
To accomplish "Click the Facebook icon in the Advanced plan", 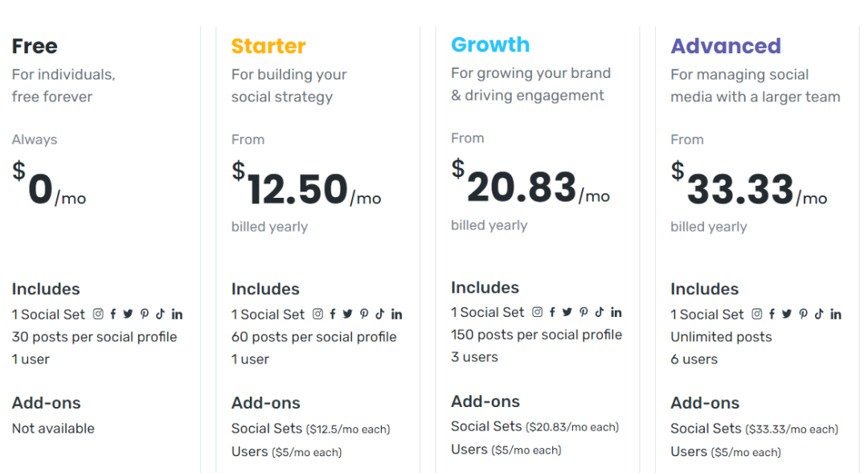I will click(772, 315).
